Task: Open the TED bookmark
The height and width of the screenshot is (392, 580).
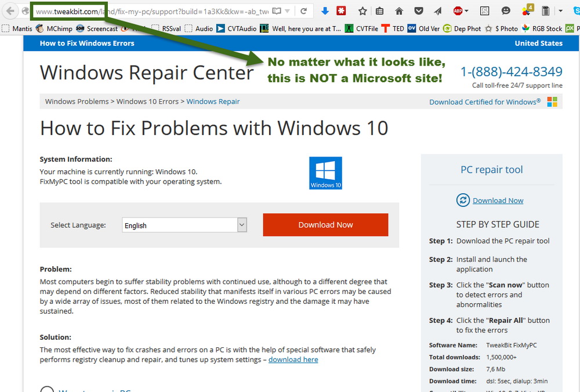Action: (x=393, y=28)
